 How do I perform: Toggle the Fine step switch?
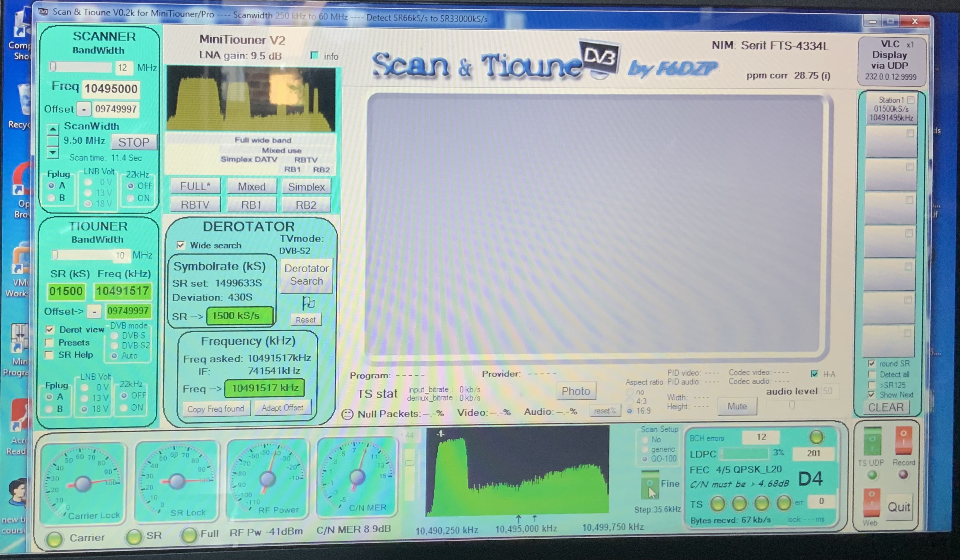click(650, 485)
